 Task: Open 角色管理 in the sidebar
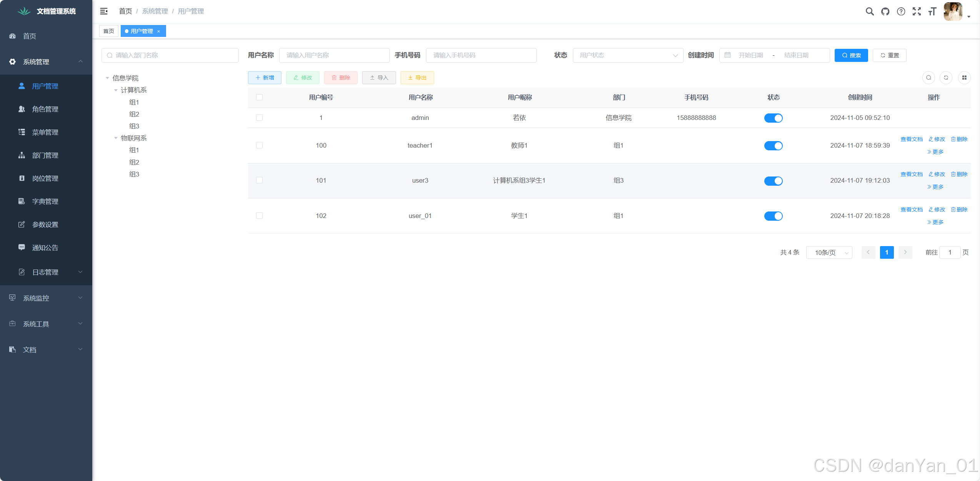point(45,109)
